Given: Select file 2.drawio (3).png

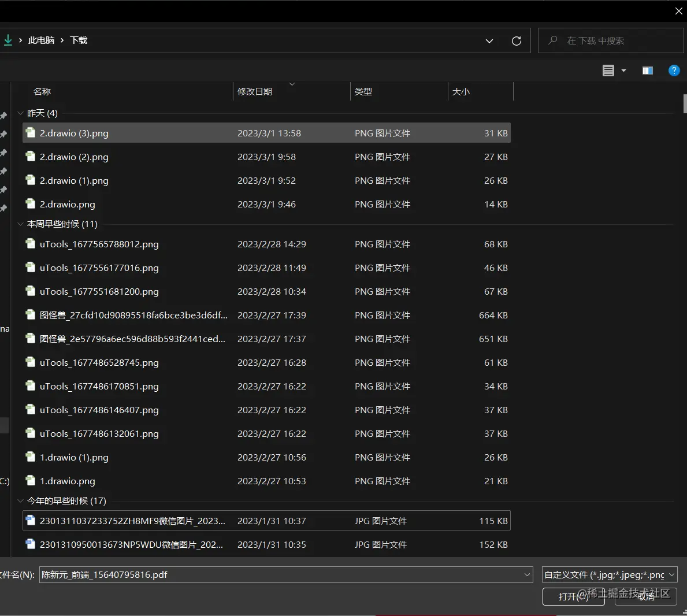Looking at the screenshot, I should pos(266,133).
